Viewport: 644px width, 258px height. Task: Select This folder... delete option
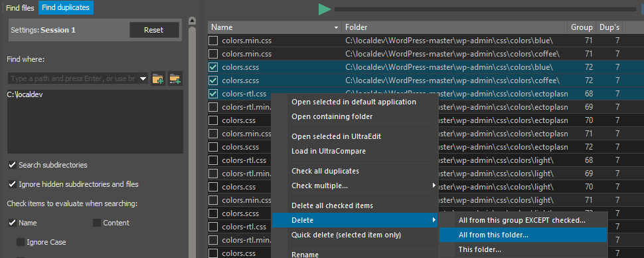pos(480,249)
